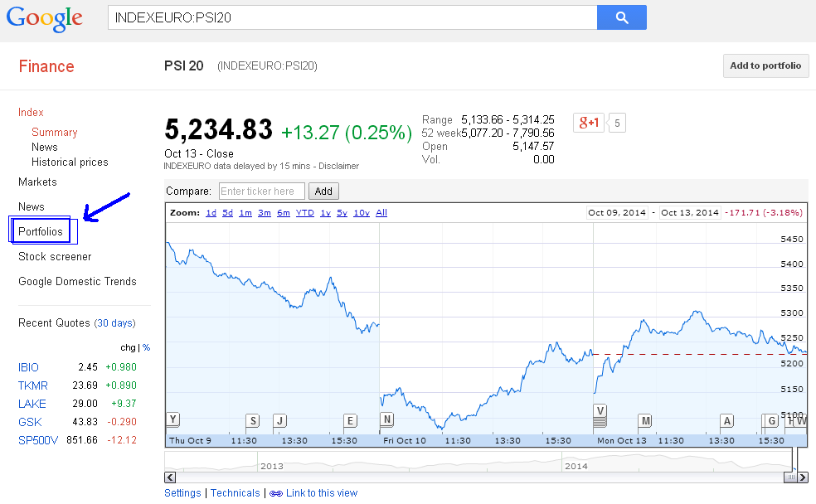This screenshot has width=816, height=504.
Task: Click the E news flag on chart
Action: [x=350, y=420]
